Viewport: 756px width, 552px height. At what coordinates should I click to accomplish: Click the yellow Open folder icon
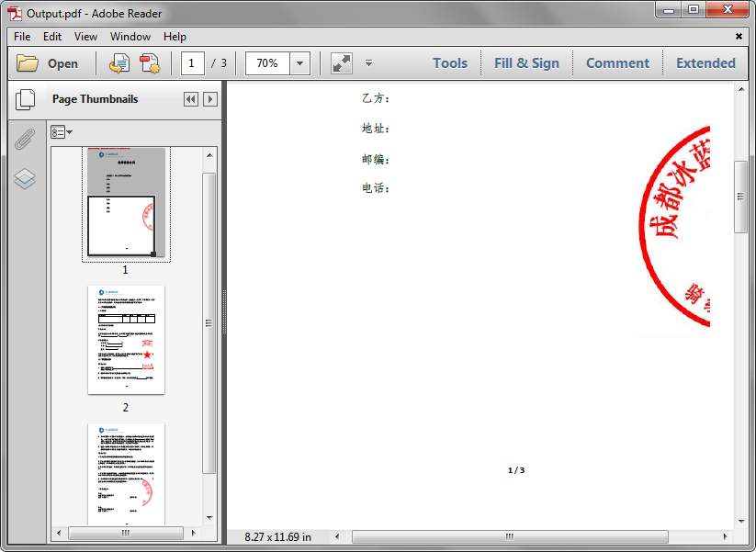point(28,62)
